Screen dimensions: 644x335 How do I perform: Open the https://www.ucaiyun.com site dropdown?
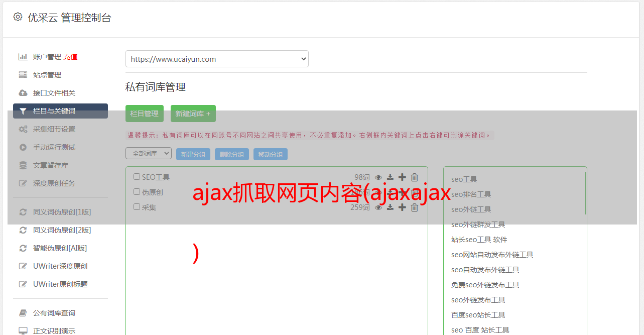217,59
